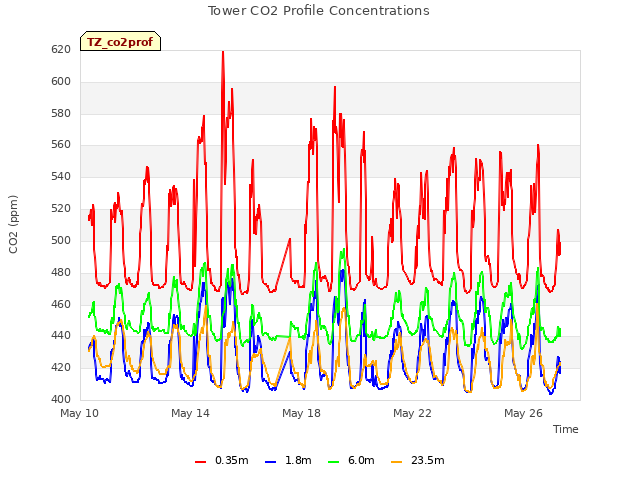Click the 460 y-axis tick label
Viewport: 640px width, 480px height.
tap(61, 304)
